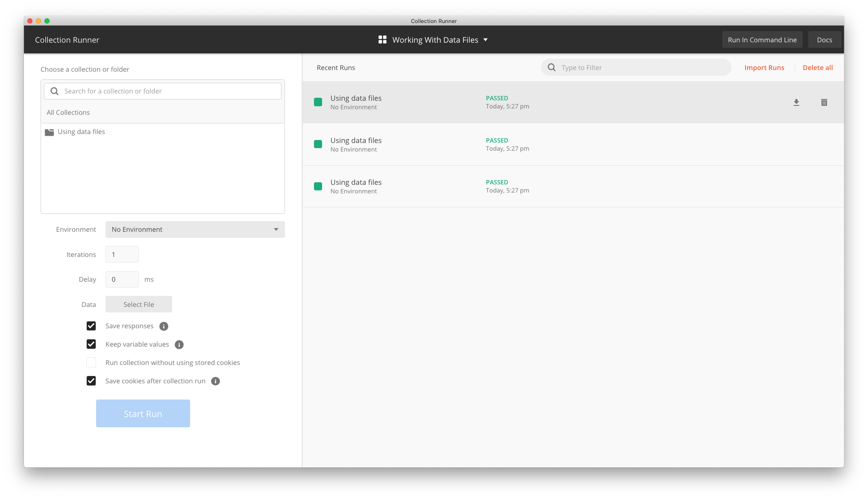Click the yellow minimize window button
This screenshot has width=868, height=499.
38,21
